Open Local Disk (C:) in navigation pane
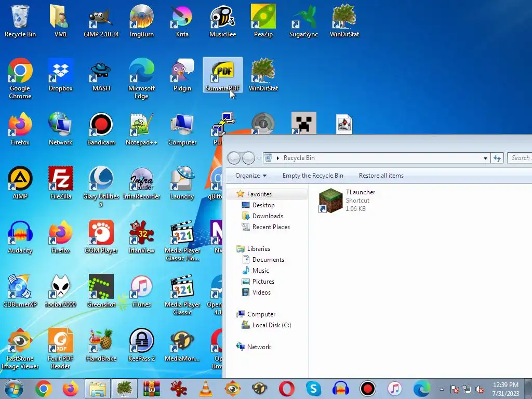Viewport: 532px width, 399px height. coord(271,325)
